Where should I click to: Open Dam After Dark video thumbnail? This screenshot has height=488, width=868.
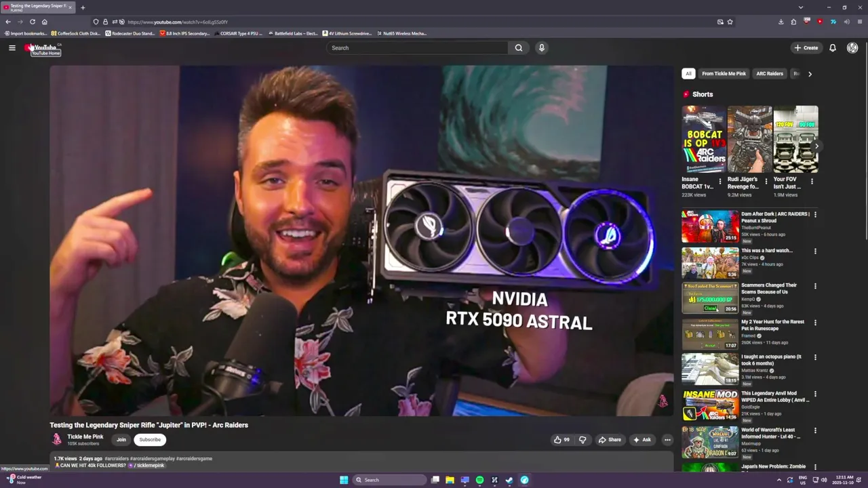point(710,226)
